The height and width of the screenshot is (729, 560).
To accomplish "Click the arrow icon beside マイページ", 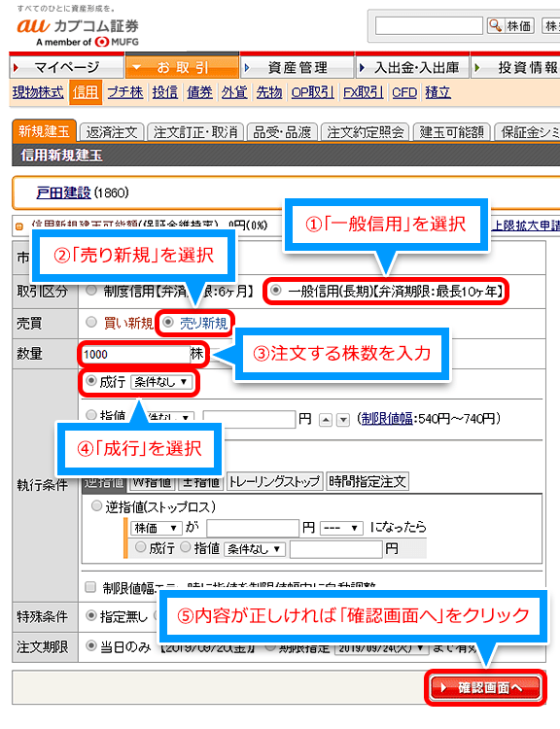I will pyautogui.click(x=17, y=68).
